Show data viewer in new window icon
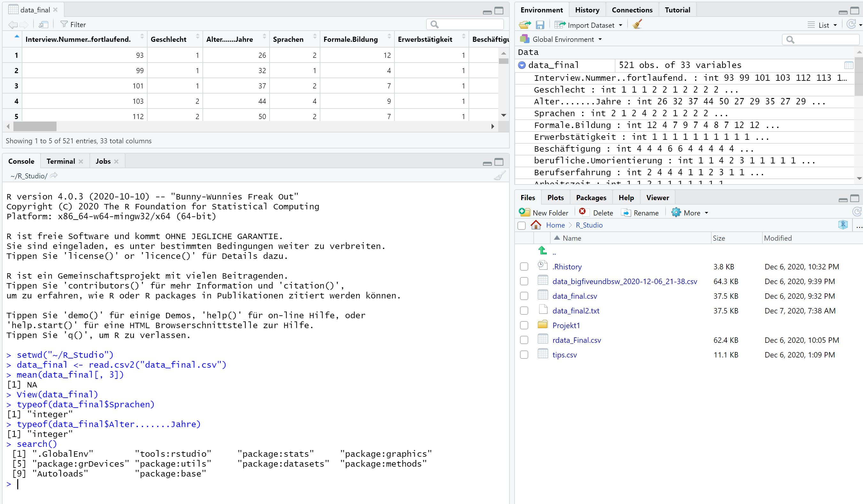863x504 pixels. (x=43, y=25)
